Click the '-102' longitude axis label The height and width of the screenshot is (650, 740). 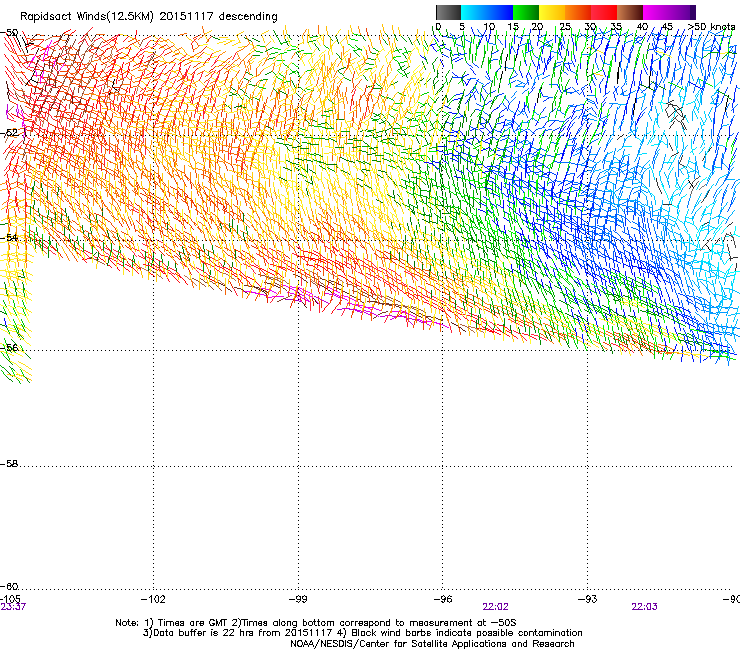(153, 599)
